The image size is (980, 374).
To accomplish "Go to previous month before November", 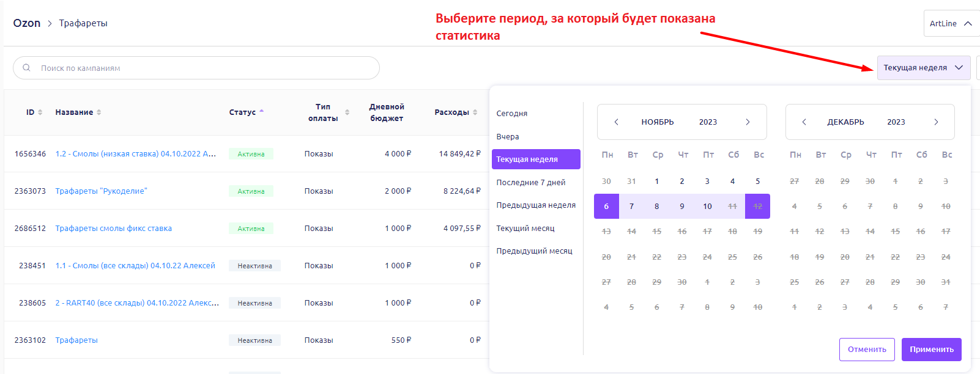I will [x=616, y=122].
